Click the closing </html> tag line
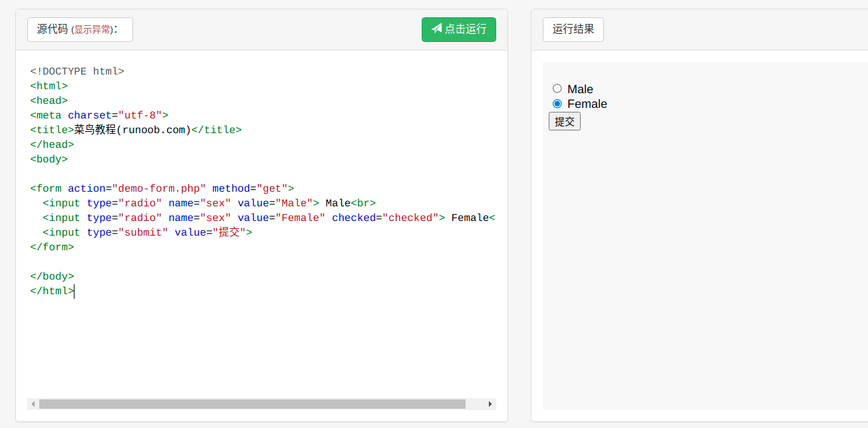This screenshot has height=428, width=868. pyautogui.click(x=52, y=291)
